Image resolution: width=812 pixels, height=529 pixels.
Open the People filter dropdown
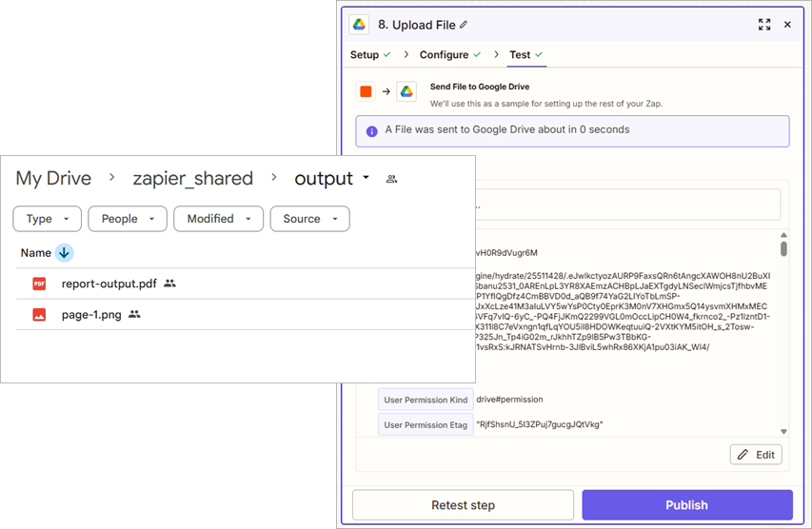click(128, 219)
